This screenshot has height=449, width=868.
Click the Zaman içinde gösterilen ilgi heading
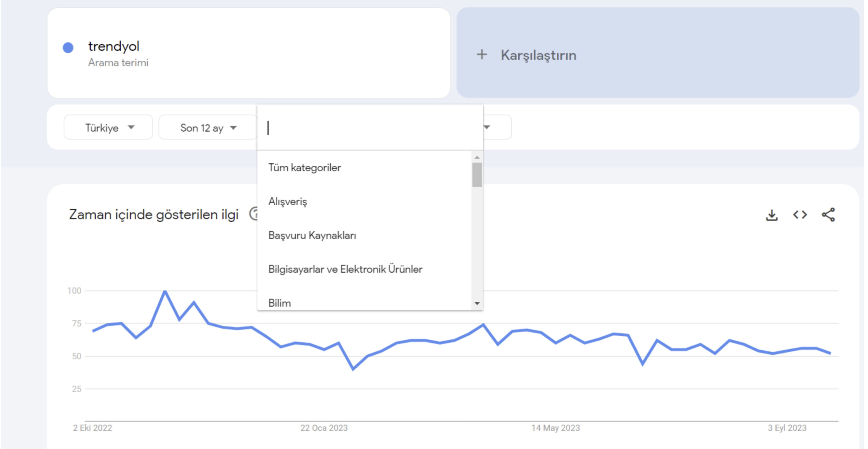tap(154, 214)
